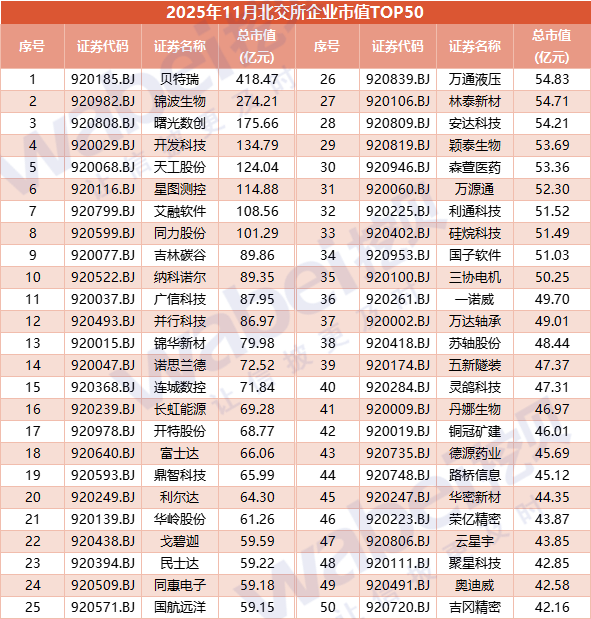The width and height of the screenshot is (591, 619).
Task: Select the name 万通液压
Action: (x=475, y=79)
